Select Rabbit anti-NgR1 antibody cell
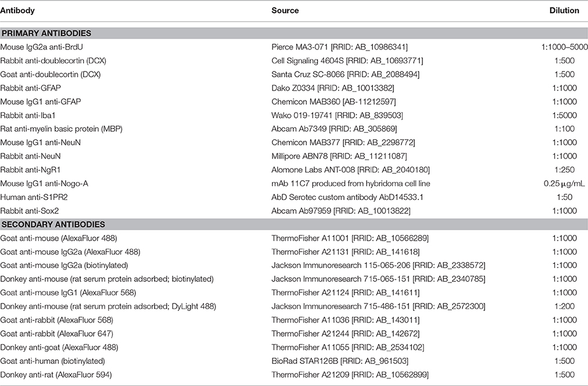 (30, 170)
